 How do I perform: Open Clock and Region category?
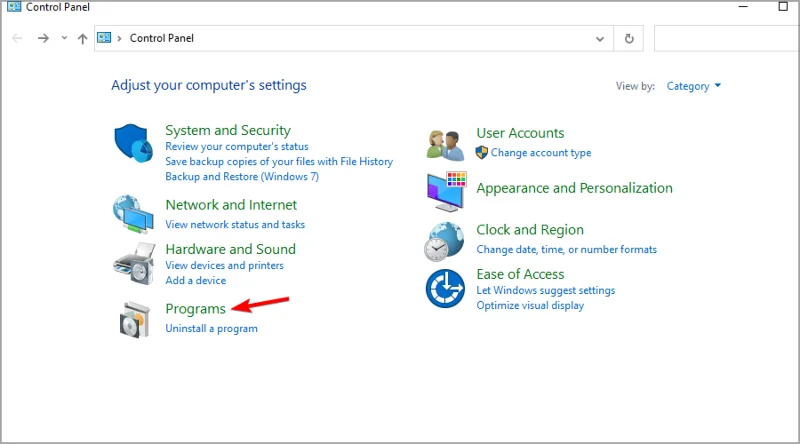coord(530,230)
